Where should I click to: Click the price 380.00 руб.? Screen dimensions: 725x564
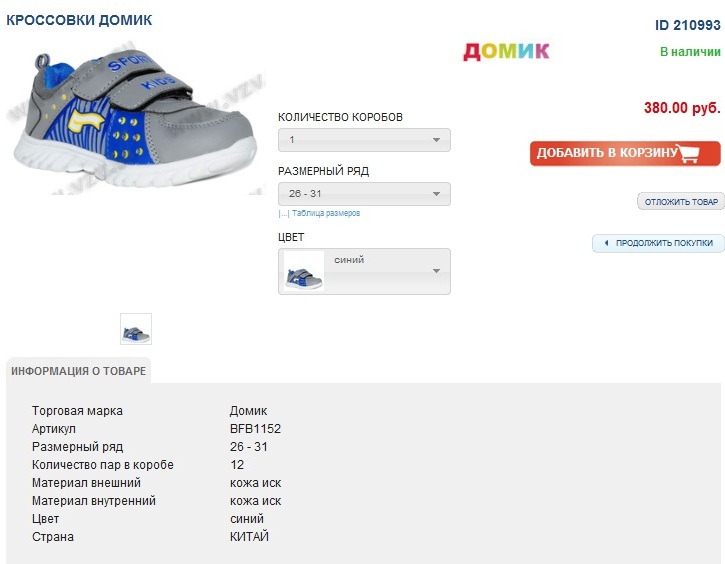click(682, 108)
